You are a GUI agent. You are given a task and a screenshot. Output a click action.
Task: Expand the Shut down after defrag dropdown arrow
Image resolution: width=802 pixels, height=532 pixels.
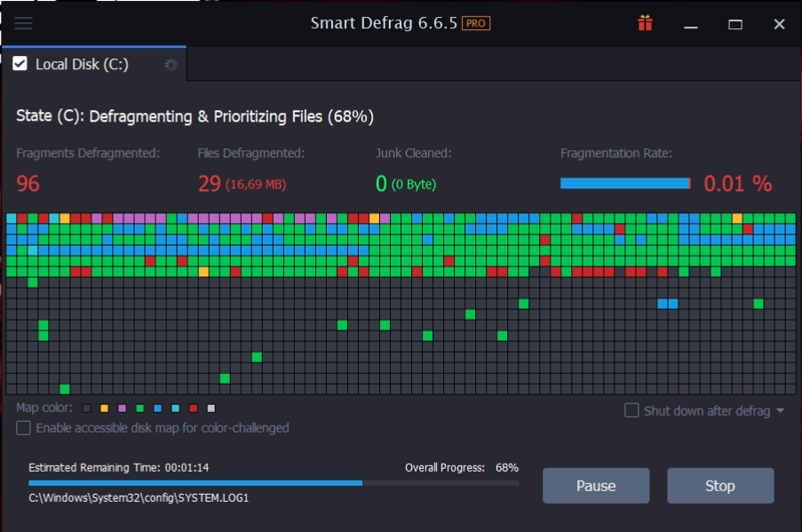coord(780,410)
